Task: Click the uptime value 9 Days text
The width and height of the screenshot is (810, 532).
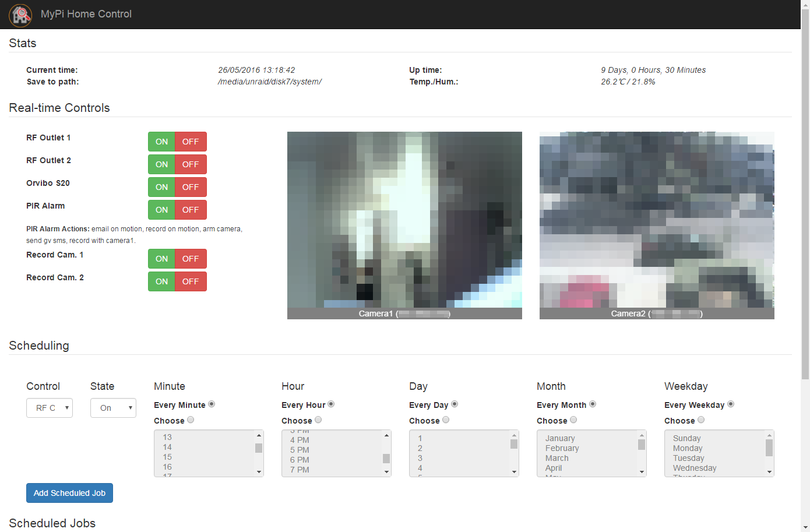Action: pyautogui.click(x=653, y=70)
